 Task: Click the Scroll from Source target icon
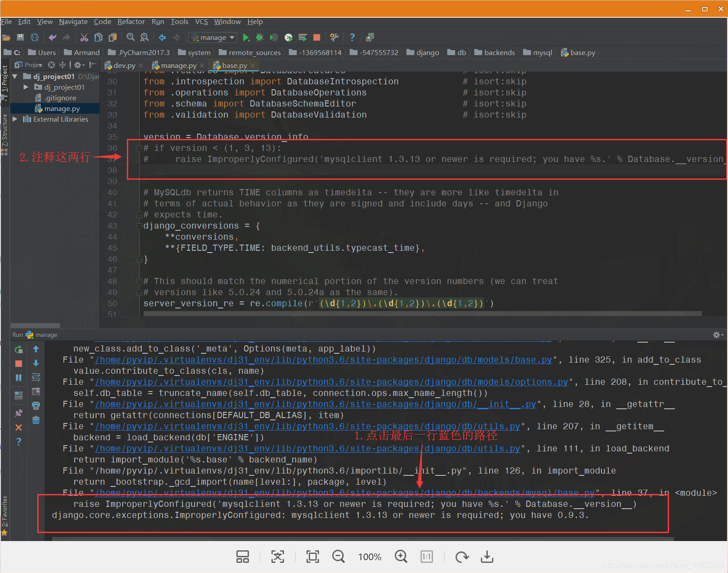(x=51, y=65)
